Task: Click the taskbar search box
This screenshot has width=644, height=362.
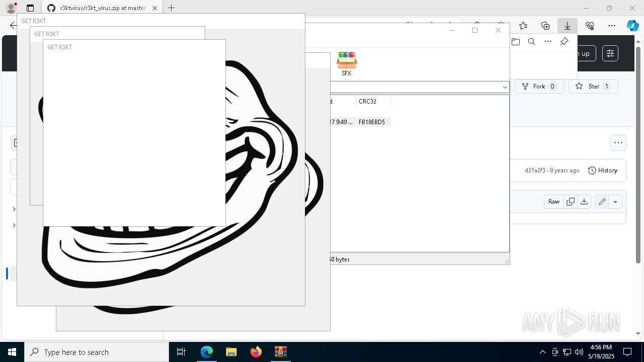Action: [x=97, y=352]
